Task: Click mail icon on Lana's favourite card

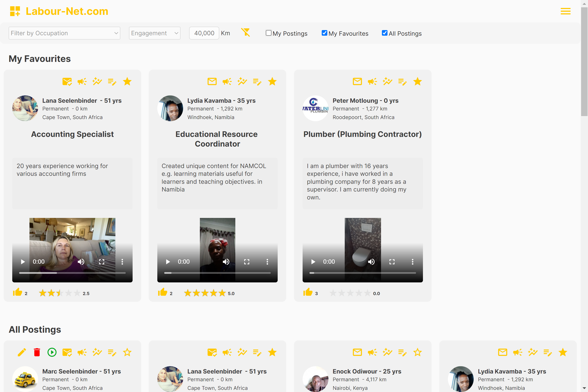Action: [x=67, y=81]
